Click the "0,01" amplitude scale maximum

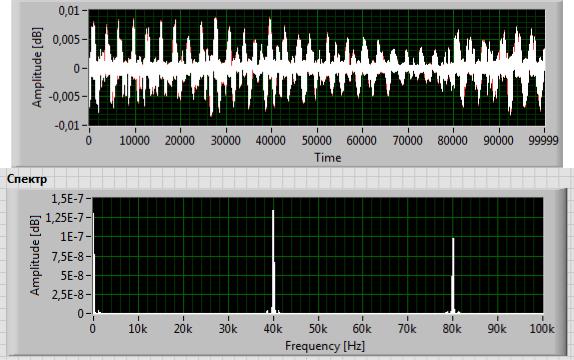pyautogui.click(x=68, y=11)
